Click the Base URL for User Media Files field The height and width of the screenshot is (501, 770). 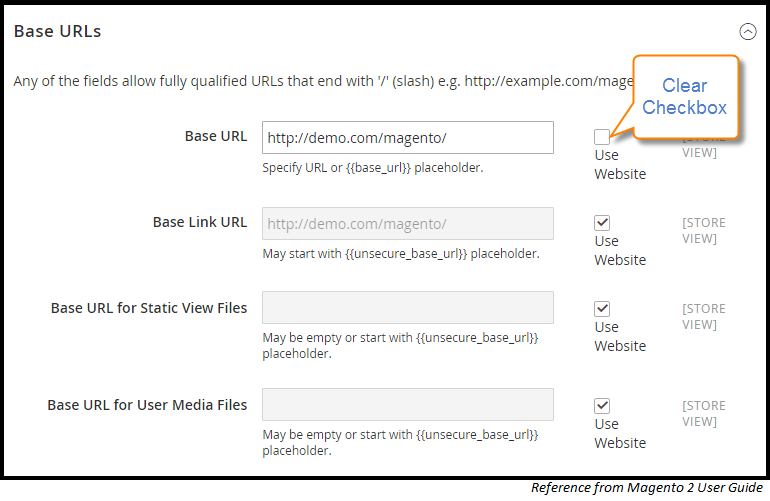pyautogui.click(x=408, y=405)
